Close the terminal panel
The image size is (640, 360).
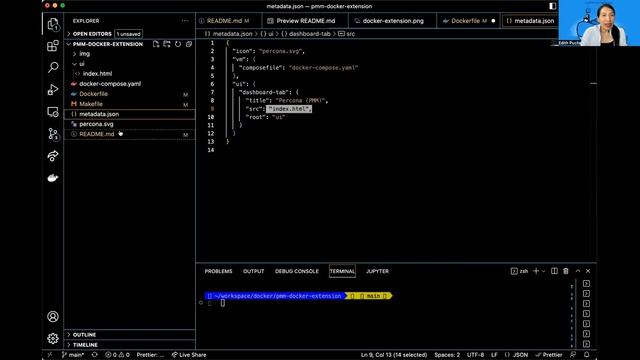[x=588, y=271]
